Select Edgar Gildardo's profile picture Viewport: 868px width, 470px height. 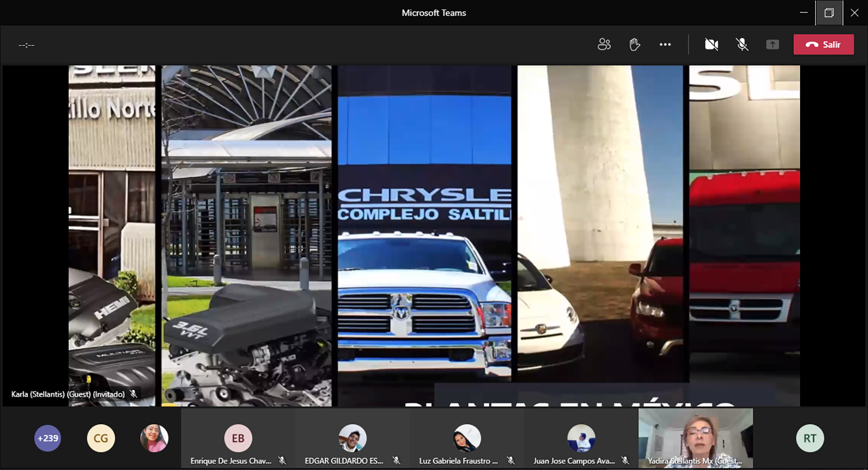tap(352, 438)
